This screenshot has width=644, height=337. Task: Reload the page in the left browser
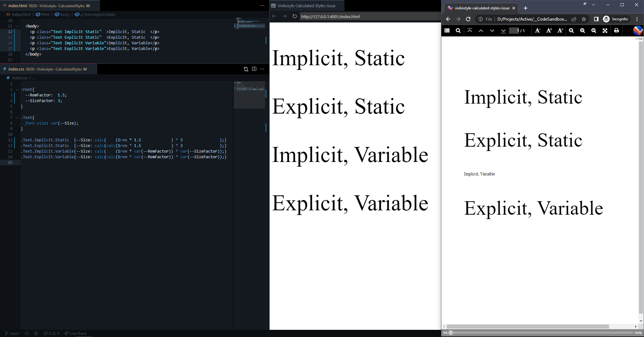tap(294, 16)
